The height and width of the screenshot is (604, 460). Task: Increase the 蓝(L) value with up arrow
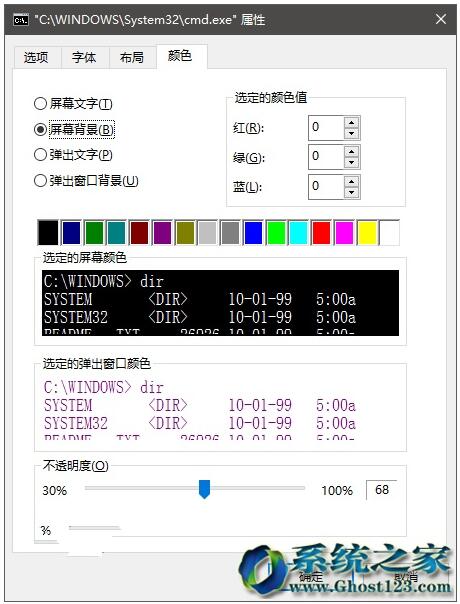pos(351,181)
